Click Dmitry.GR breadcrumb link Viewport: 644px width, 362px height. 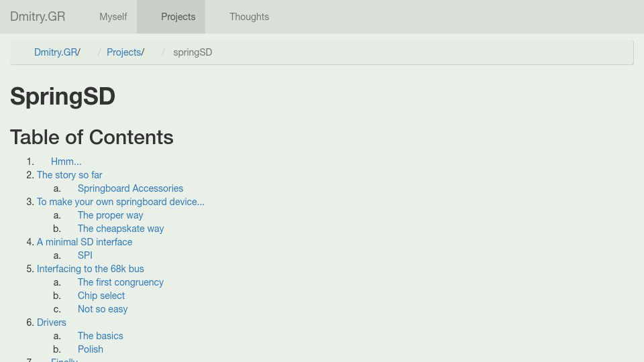[x=56, y=52]
